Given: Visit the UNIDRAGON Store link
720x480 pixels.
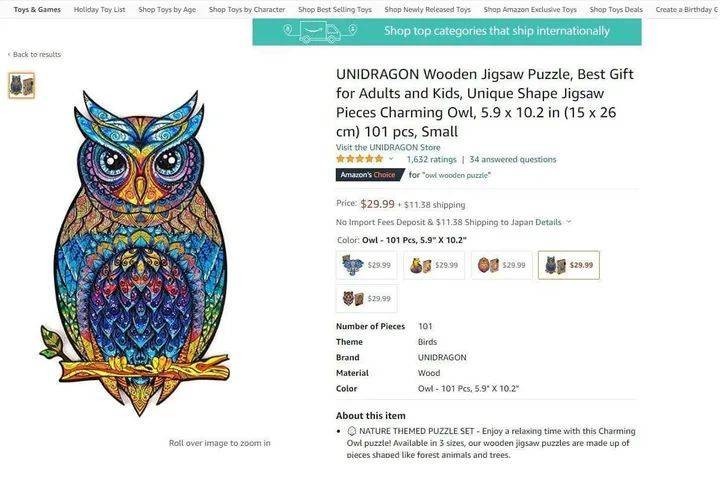Looking at the screenshot, I should [x=388, y=147].
